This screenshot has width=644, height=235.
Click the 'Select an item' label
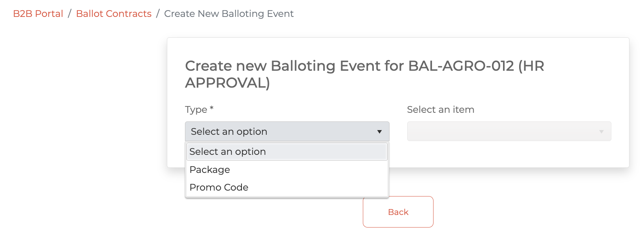[441, 110]
